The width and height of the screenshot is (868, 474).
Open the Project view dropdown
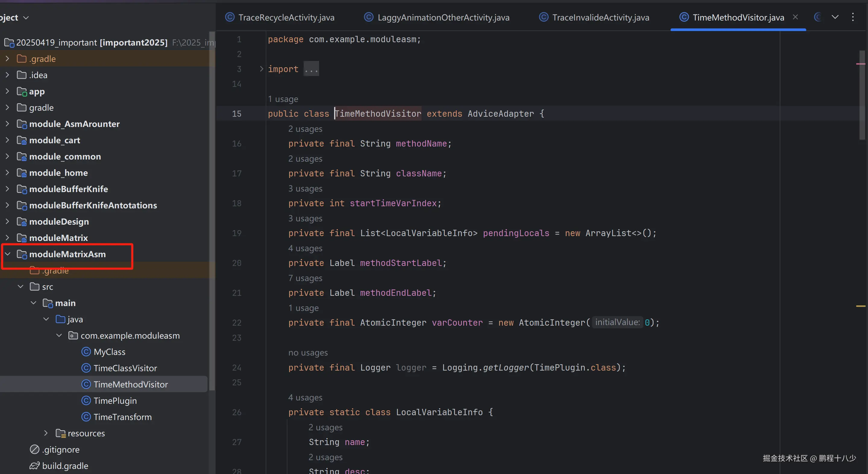pos(26,17)
